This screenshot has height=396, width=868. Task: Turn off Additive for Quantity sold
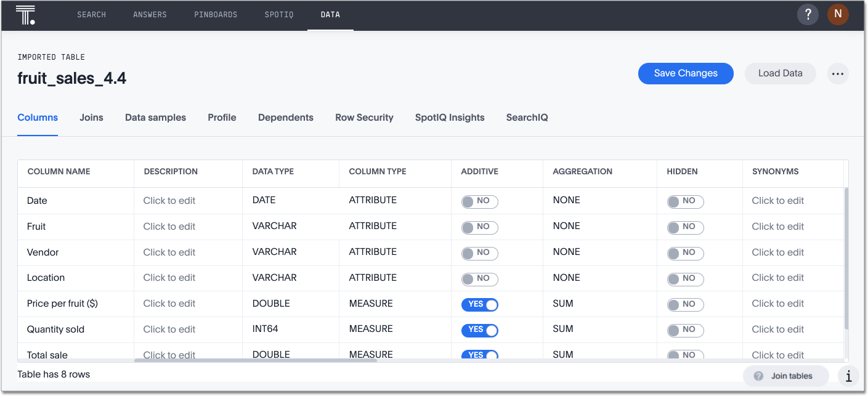(479, 330)
